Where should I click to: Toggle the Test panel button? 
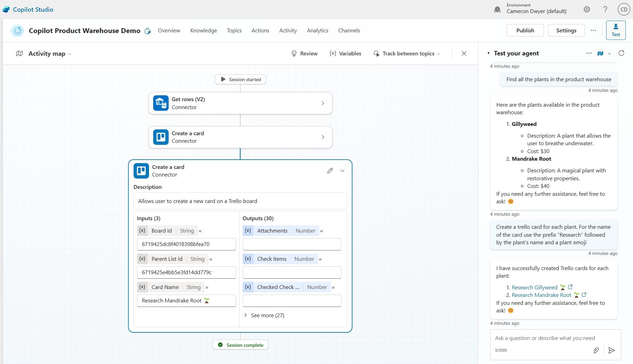615,30
